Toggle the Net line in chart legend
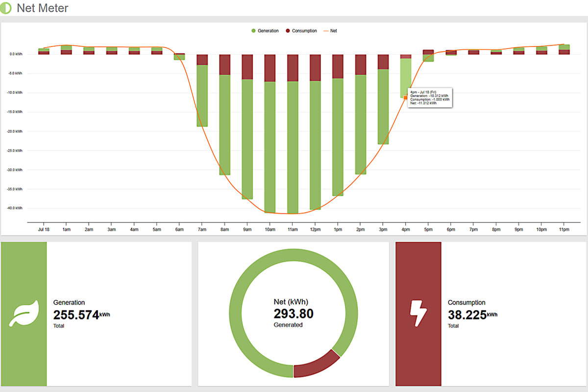588x392 pixels. [330, 31]
